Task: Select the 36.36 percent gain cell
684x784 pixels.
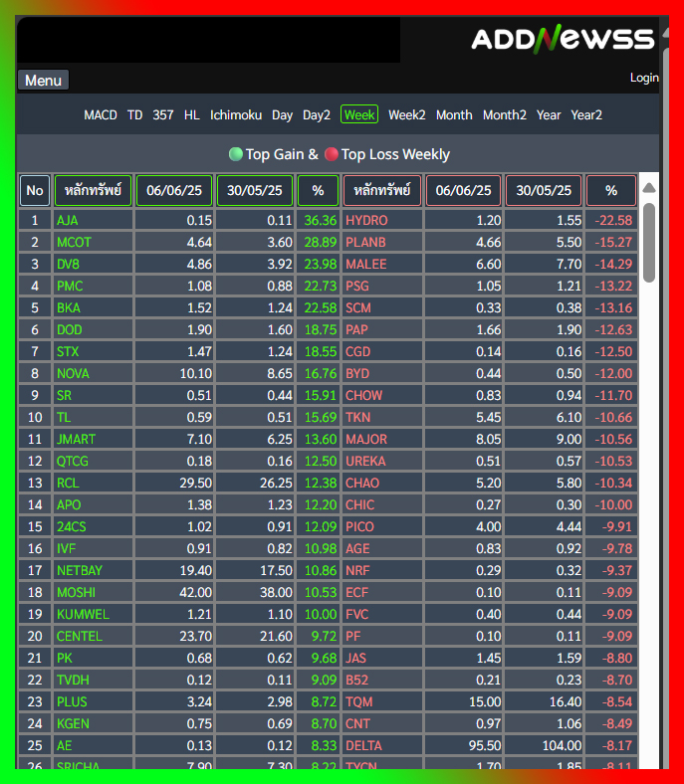Action: coord(318,220)
